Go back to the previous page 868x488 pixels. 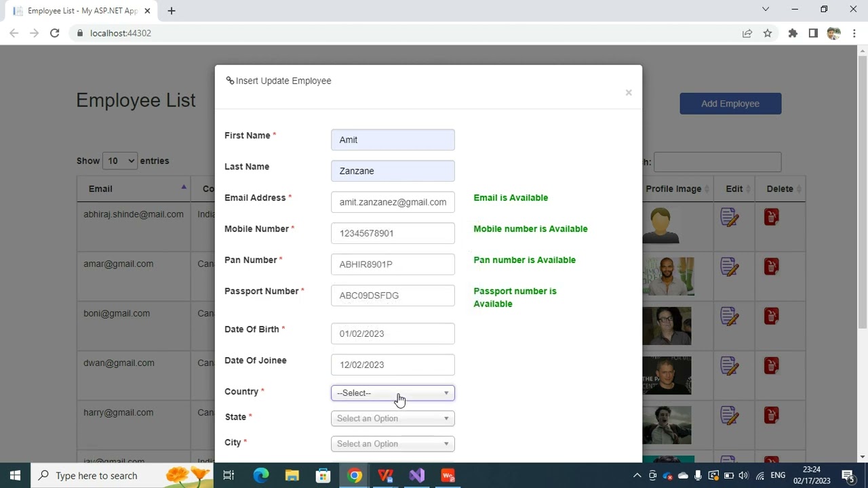(14, 33)
